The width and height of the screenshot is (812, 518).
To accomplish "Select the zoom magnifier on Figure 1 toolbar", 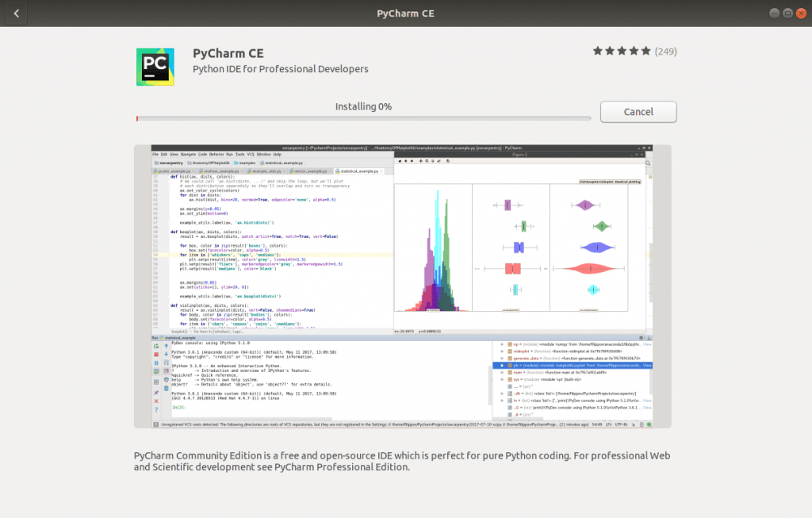I will coord(427,161).
